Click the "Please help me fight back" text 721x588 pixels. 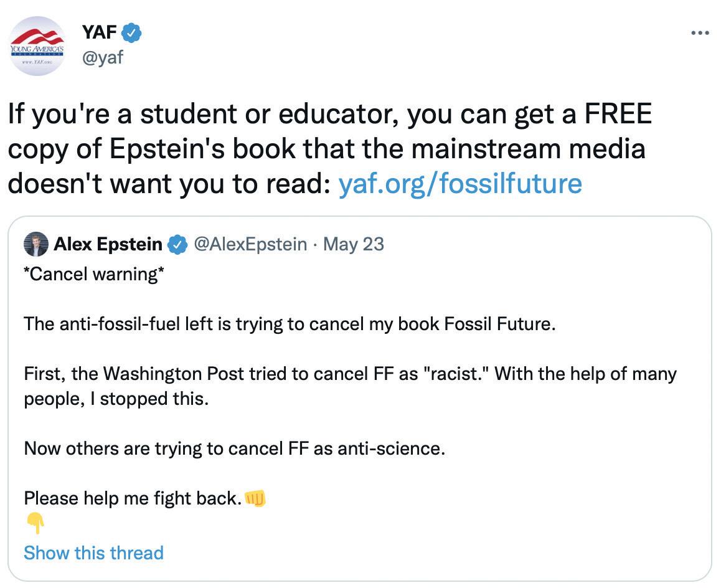132,498
